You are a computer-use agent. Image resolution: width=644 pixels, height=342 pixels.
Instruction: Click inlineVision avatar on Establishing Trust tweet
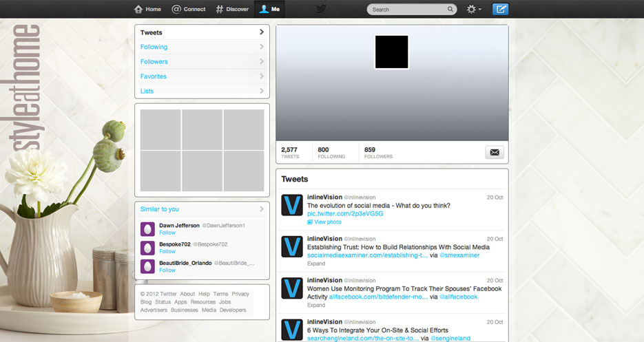[292, 246]
